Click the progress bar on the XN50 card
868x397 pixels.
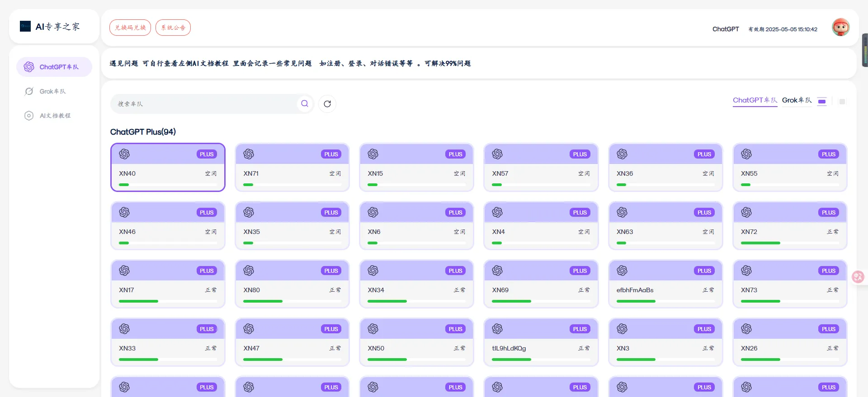click(416, 360)
